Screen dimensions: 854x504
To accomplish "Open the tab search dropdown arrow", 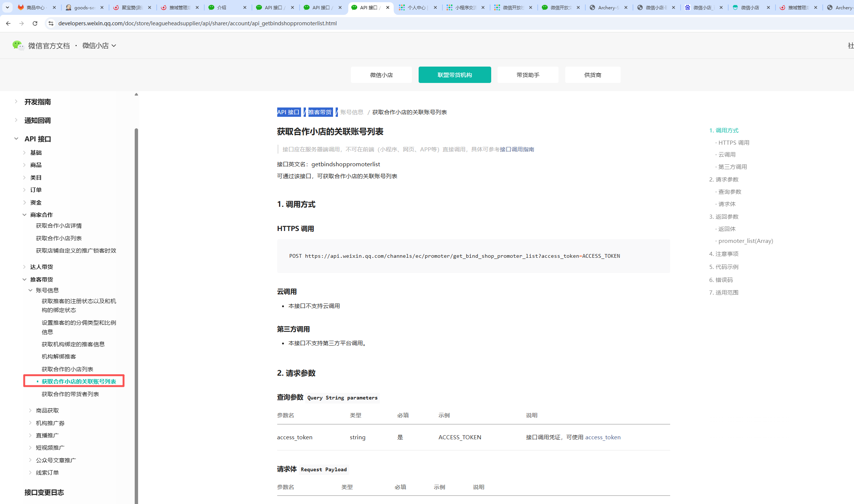I will click(x=7, y=7).
